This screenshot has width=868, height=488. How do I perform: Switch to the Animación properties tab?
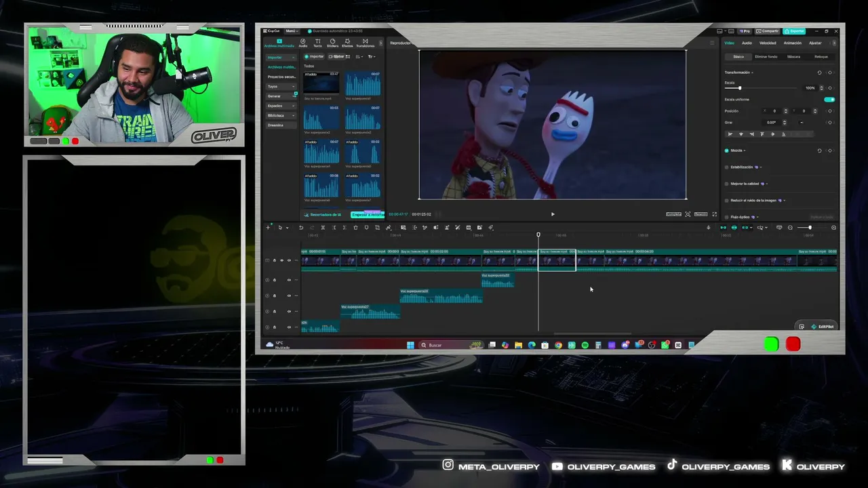click(x=793, y=43)
